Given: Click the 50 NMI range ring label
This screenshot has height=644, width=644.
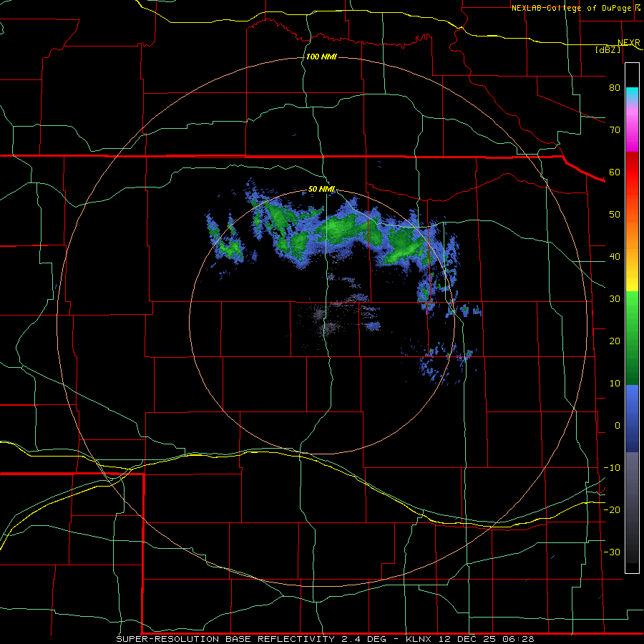Looking at the screenshot, I should click(x=321, y=190).
